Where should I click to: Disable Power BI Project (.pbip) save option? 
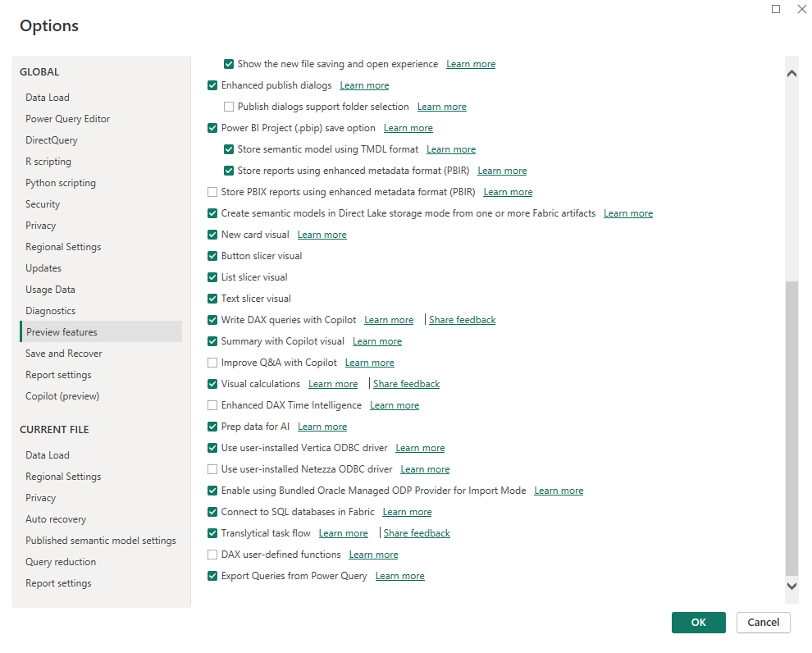point(212,128)
